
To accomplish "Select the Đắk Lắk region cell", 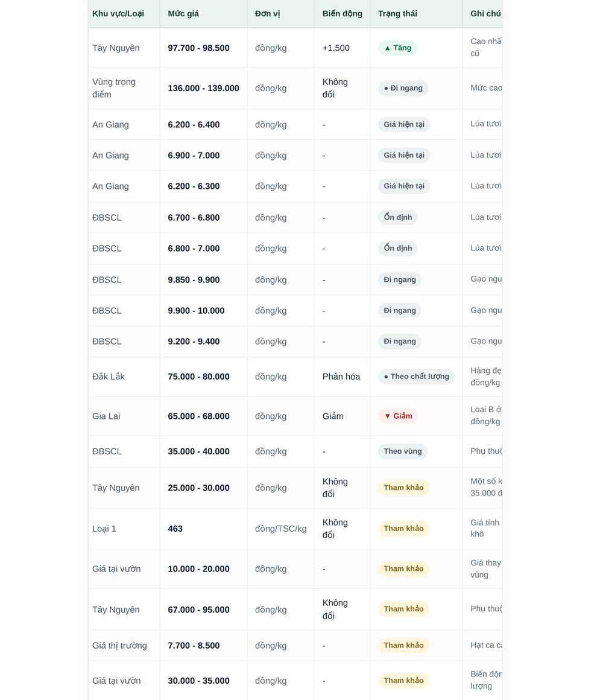I will click(x=124, y=377).
